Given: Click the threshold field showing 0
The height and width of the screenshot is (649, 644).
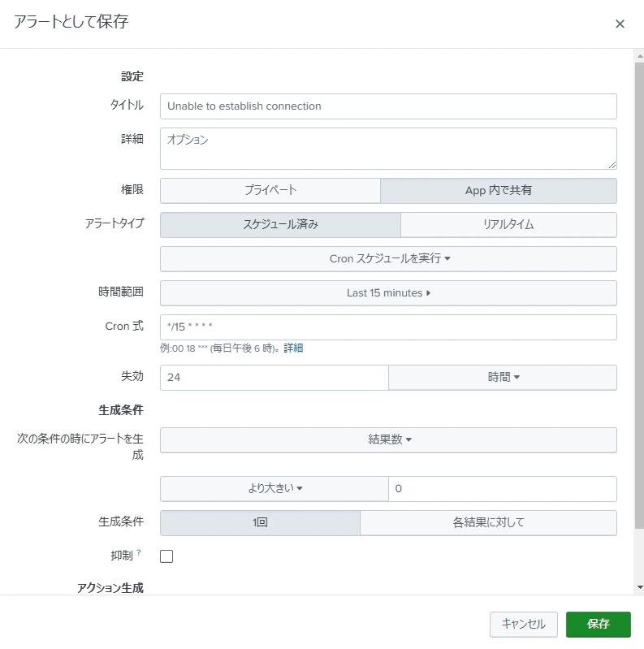Looking at the screenshot, I should point(503,489).
